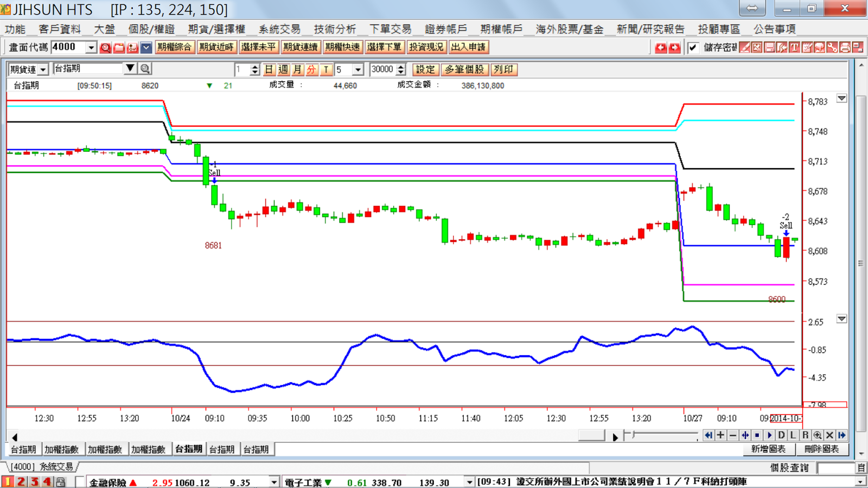Click the vertical scrollbar thumb on right
Viewport: 868px width, 488px height.
click(861, 263)
